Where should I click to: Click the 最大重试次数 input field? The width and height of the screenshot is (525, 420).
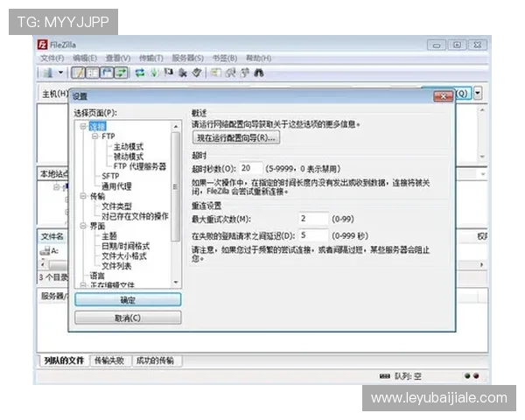pos(313,219)
